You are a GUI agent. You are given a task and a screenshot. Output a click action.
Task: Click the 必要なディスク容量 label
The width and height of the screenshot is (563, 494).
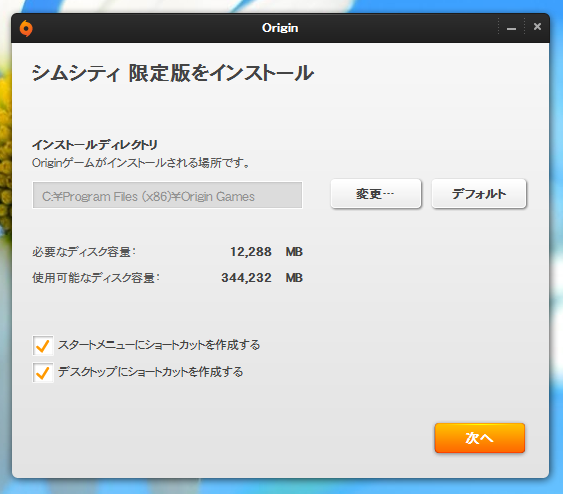click(84, 252)
